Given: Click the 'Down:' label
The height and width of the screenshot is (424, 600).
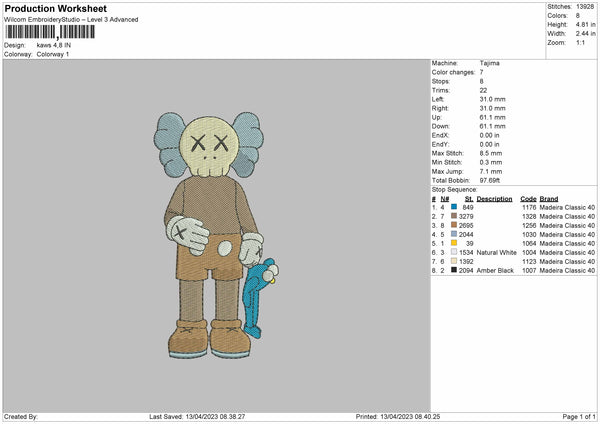Looking at the screenshot, I should pos(441,126).
